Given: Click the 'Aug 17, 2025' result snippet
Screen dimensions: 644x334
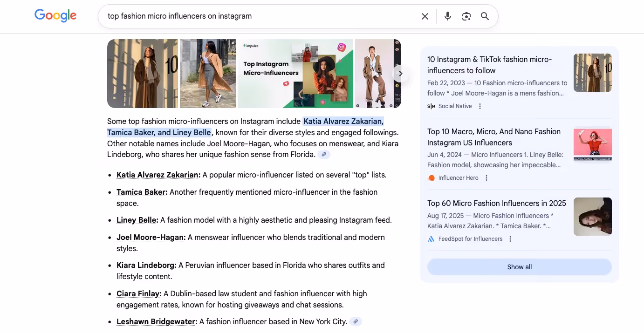Looking at the screenshot, I should [x=490, y=221].
